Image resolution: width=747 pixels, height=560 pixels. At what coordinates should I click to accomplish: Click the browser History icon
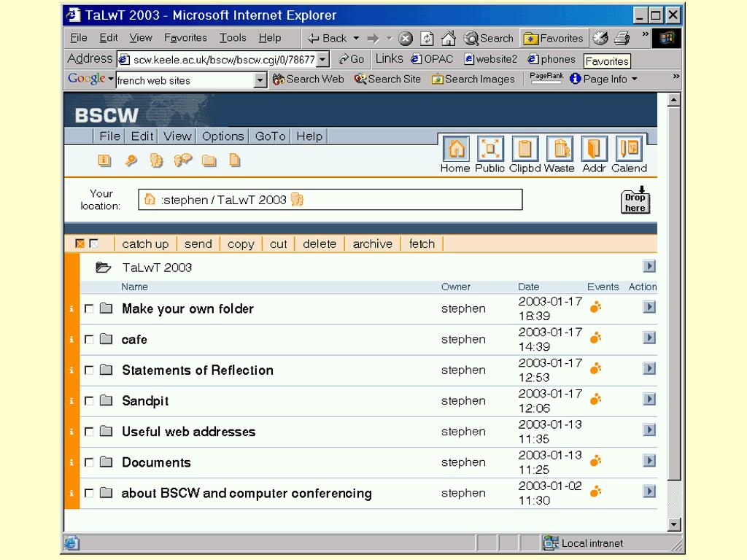[600, 38]
